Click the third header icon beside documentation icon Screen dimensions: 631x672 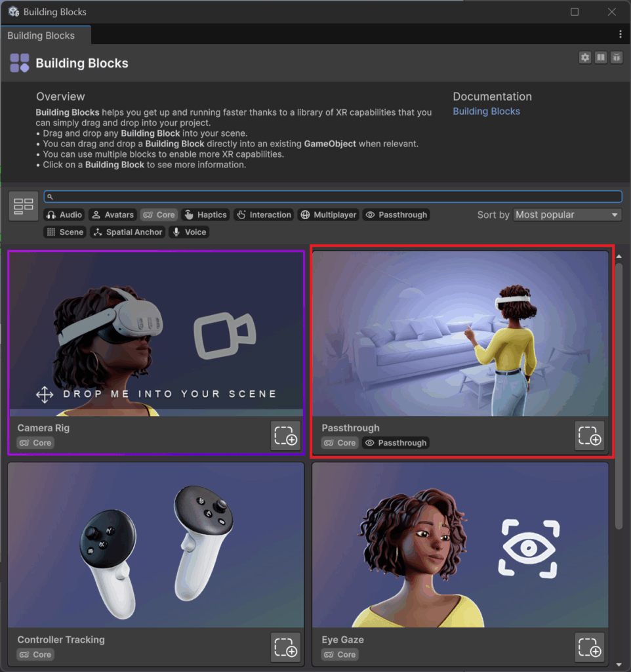coord(617,58)
